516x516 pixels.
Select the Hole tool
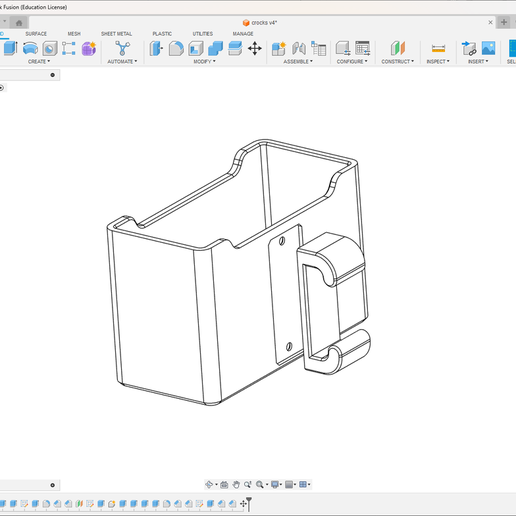(x=50, y=48)
